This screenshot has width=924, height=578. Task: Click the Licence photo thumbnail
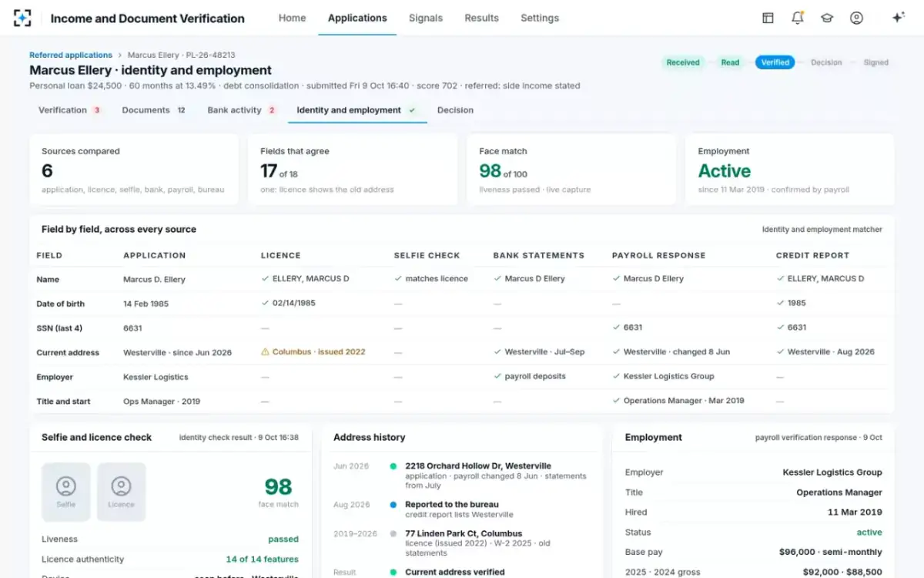point(121,492)
